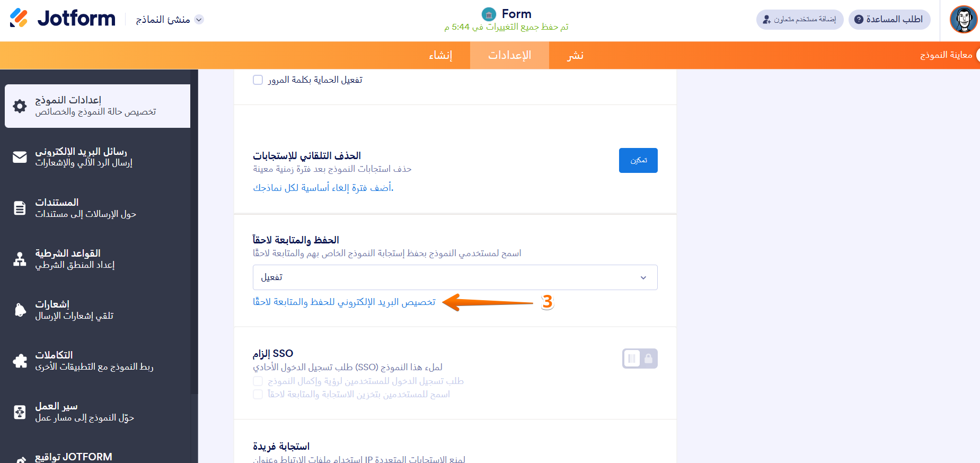Viewport: 980px width, 463px height.
Task: Click the workflow icon for سير العمل
Action: click(x=20, y=412)
